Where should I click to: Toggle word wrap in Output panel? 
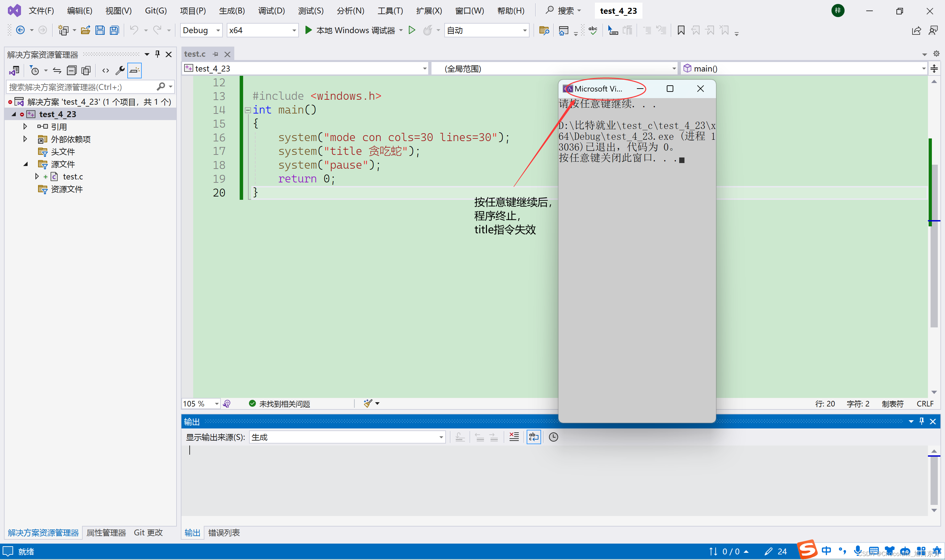pos(534,437)
